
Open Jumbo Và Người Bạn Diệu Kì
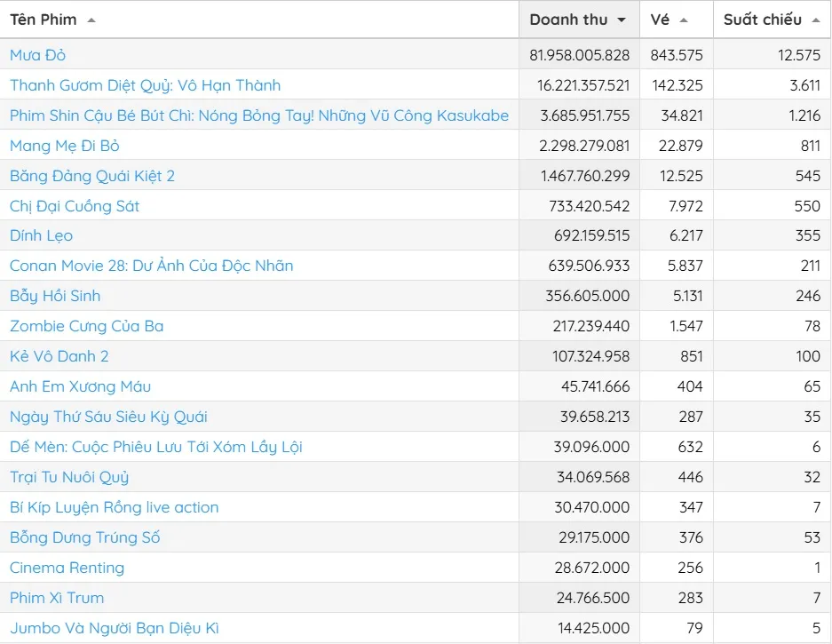(x=114, y=628)
